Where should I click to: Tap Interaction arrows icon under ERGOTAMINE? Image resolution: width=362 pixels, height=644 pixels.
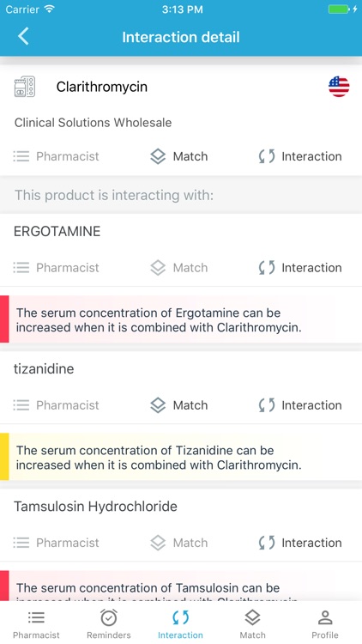click(x=267, y=268)
